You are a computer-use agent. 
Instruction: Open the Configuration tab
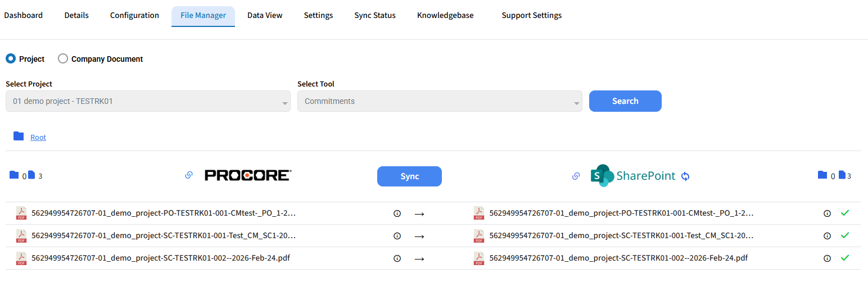tap(134, 15)
